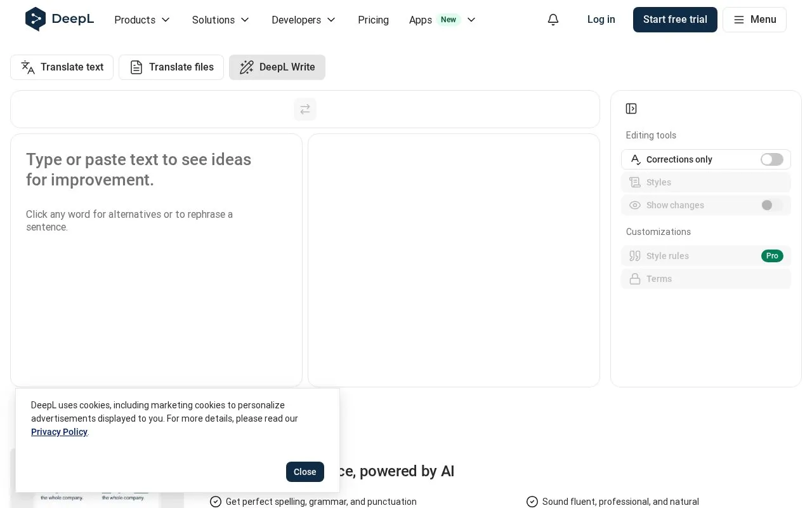Expand the Developers dropdown
The image size is (812, 508).
click(x=304, y=20)
